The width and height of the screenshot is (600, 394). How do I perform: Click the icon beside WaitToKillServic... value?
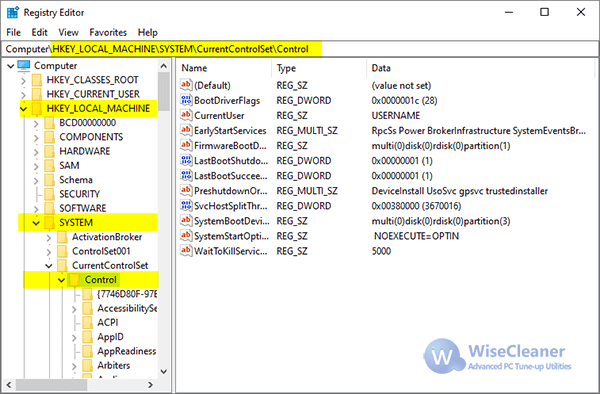(x=186, y=251)
